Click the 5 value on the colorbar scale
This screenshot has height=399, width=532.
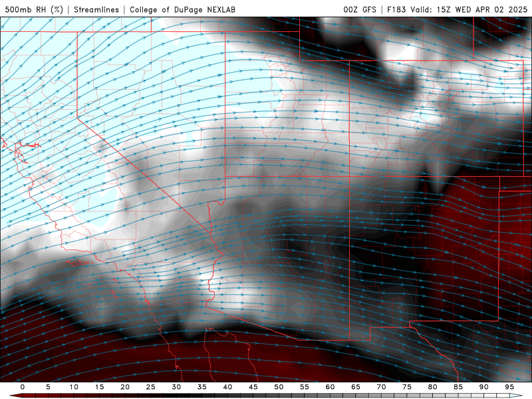coord(48,387)
